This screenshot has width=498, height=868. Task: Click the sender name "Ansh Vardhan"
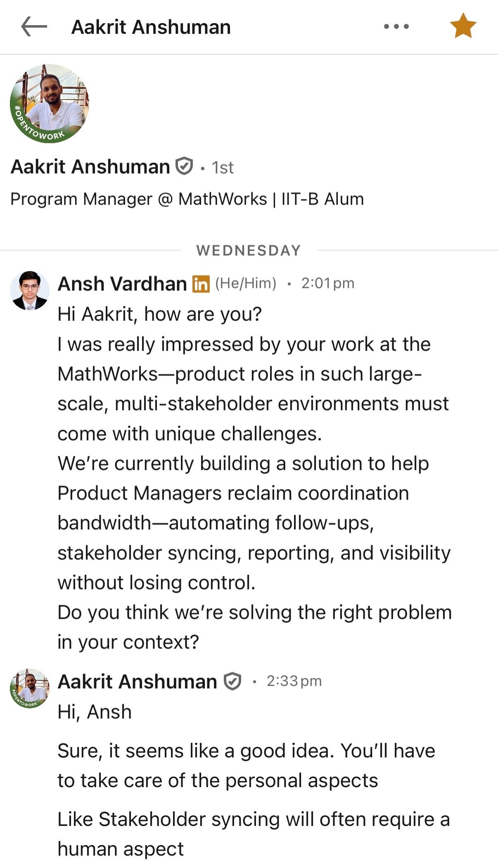(x=122, y=284)
